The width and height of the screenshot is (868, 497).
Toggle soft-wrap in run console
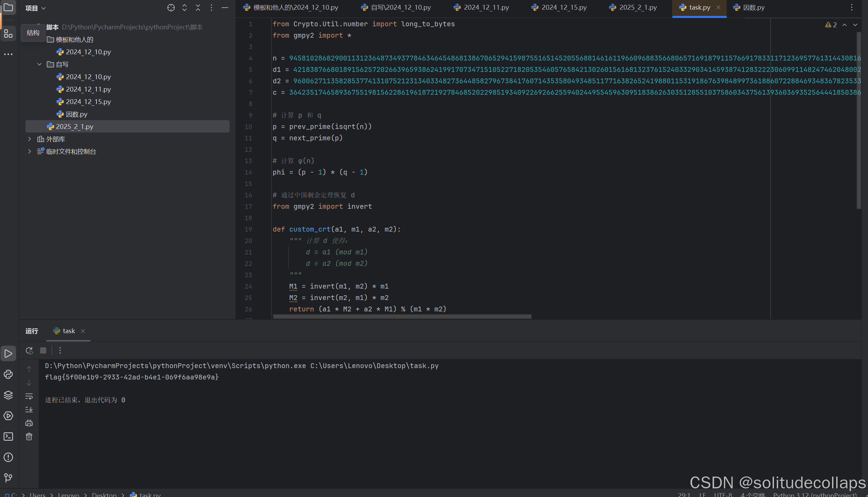(x=29, y=396)
